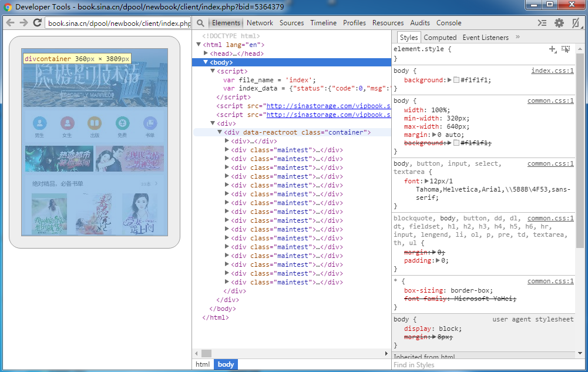Image resolution: width=588 pixels, height=372 pixels.
Task: Open the Resources tab
Action: pos(388,23)
